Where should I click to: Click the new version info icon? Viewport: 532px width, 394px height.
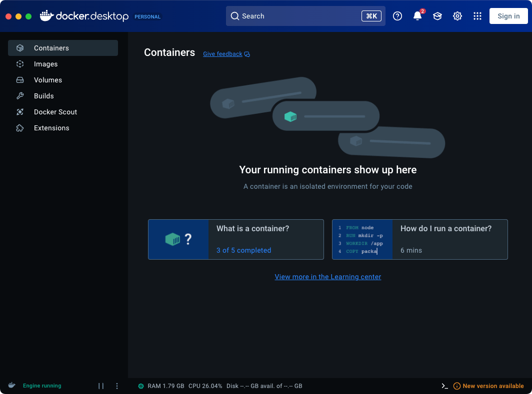(x=457, y=386)
